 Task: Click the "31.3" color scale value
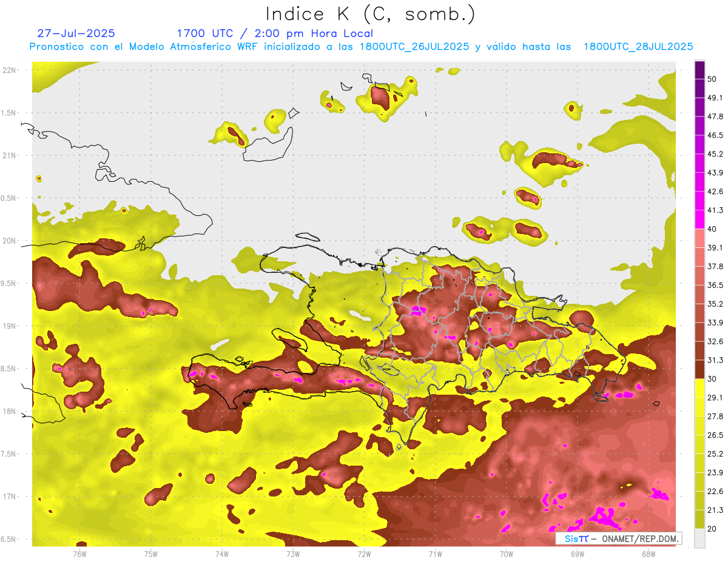point(715,360)
